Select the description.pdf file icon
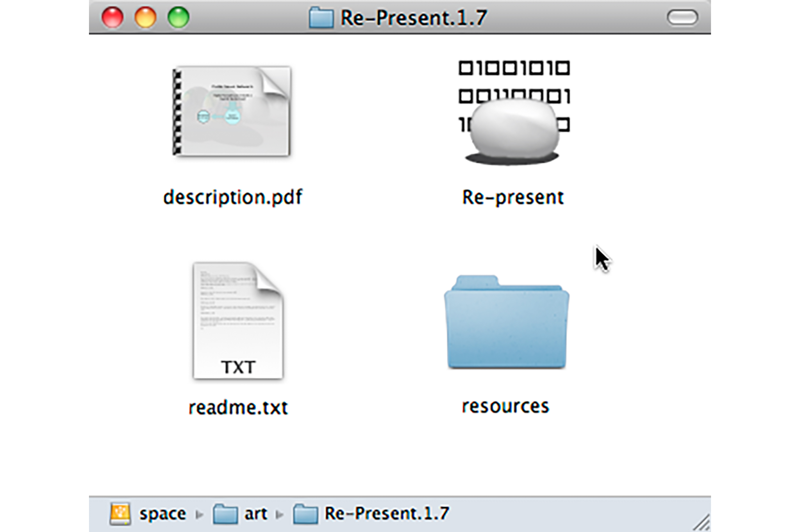The height and width of the screenshot is (532, 800). [x=232, y=111]
